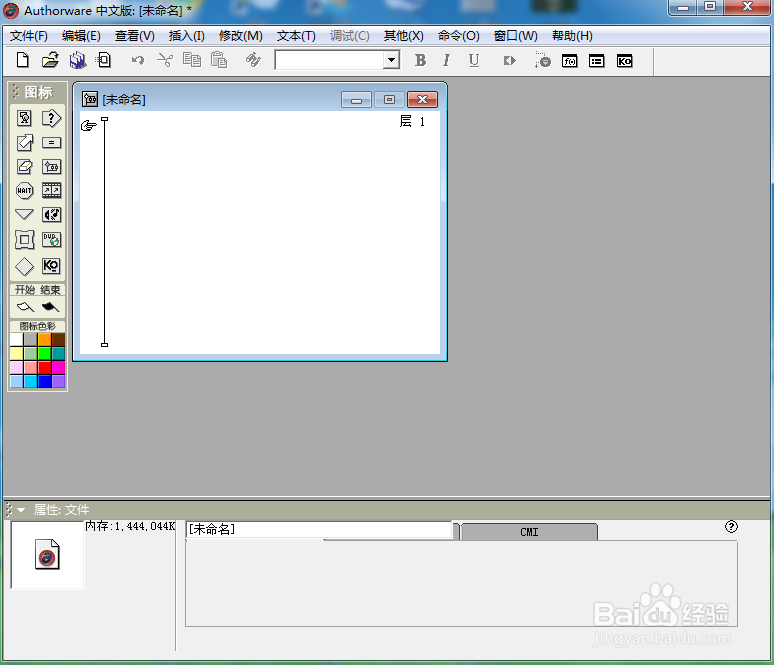The image size is (774, 665).
Task: Click the paste hand pointer in flowline
Action: click(x=89, y=125)
